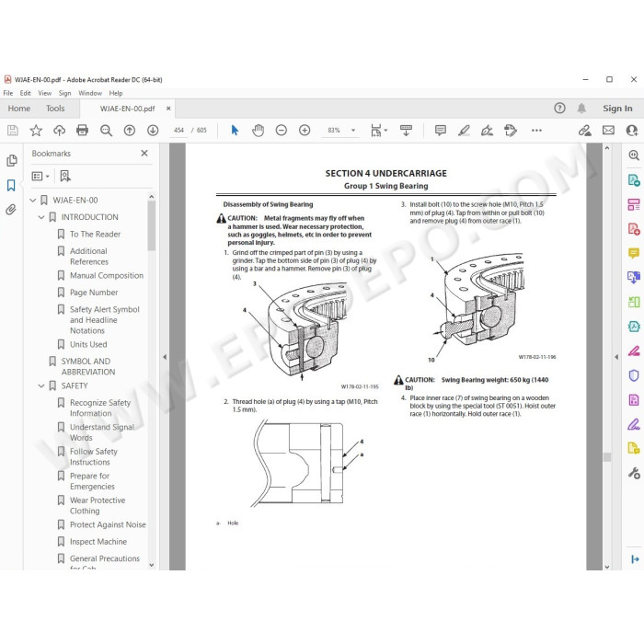644x644 pixels.
Task: Open the Attachments paperclip panel
Action: (11, 210)
